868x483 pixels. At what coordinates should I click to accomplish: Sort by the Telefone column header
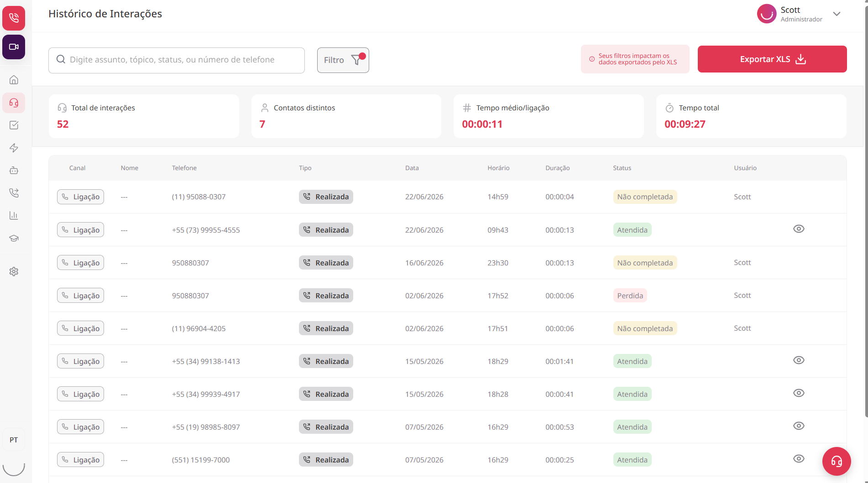tap(184, 168)
